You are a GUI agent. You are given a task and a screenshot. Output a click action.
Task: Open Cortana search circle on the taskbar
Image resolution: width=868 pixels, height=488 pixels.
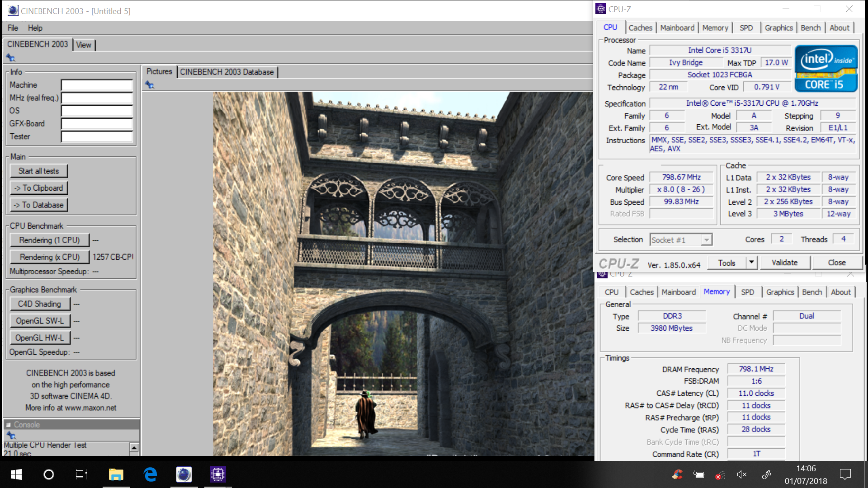coord(49,474)
